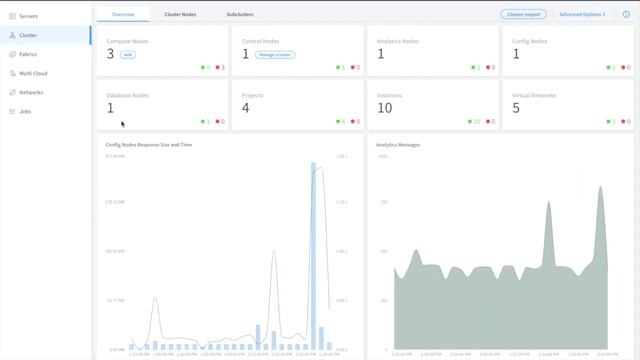
Task: Click the Projects count 4
Action: [245, 108]
